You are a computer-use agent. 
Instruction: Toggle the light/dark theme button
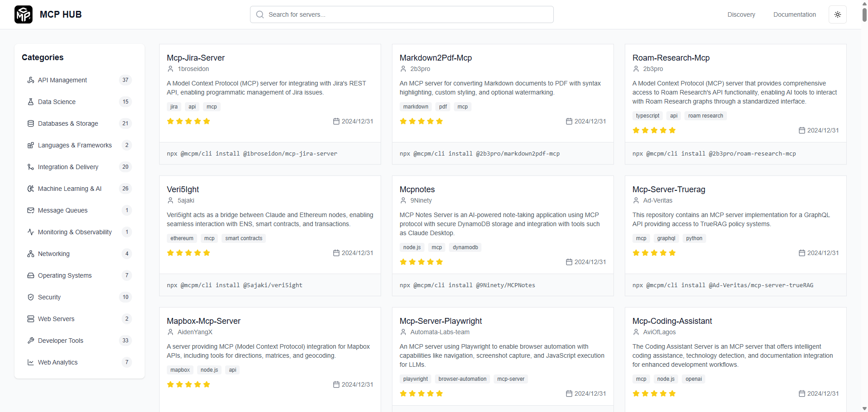click(837, 14)
